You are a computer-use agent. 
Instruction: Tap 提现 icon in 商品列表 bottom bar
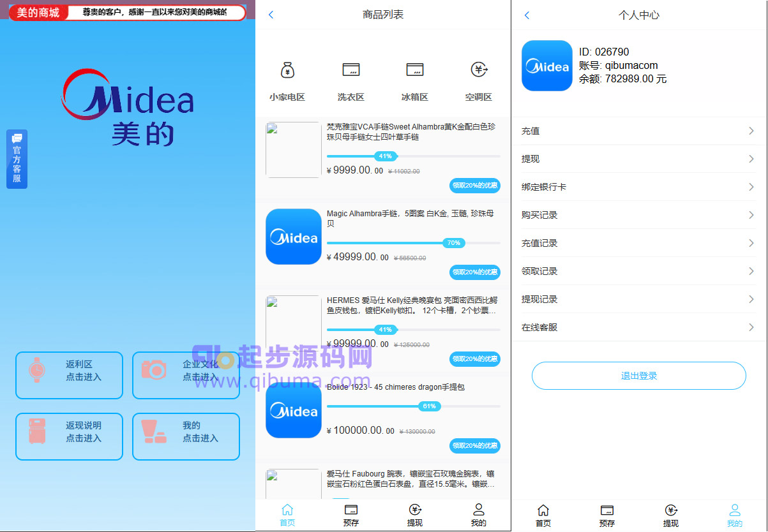(x=415, y=510)
